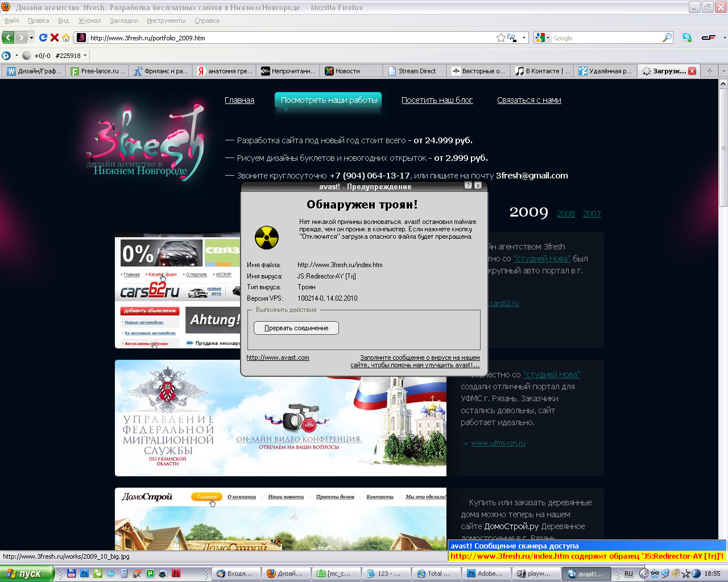Click the globe icon beside +0/-0
This screenshot has height=582, width=728.
[27, 56]
